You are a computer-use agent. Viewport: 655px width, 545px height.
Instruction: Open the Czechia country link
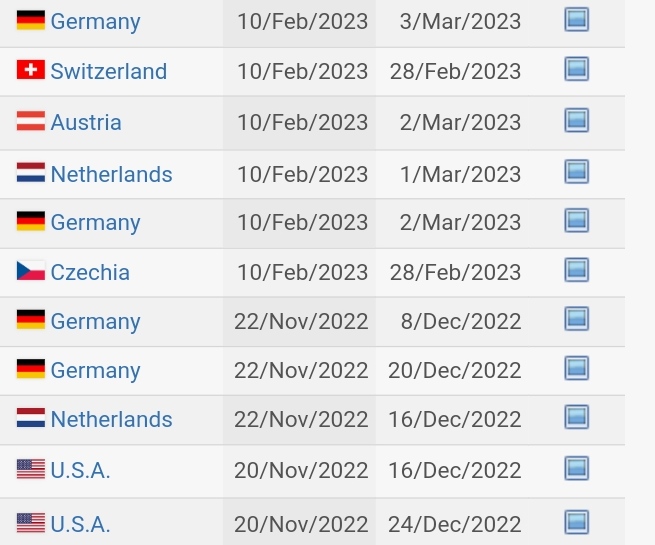point(90,272)
